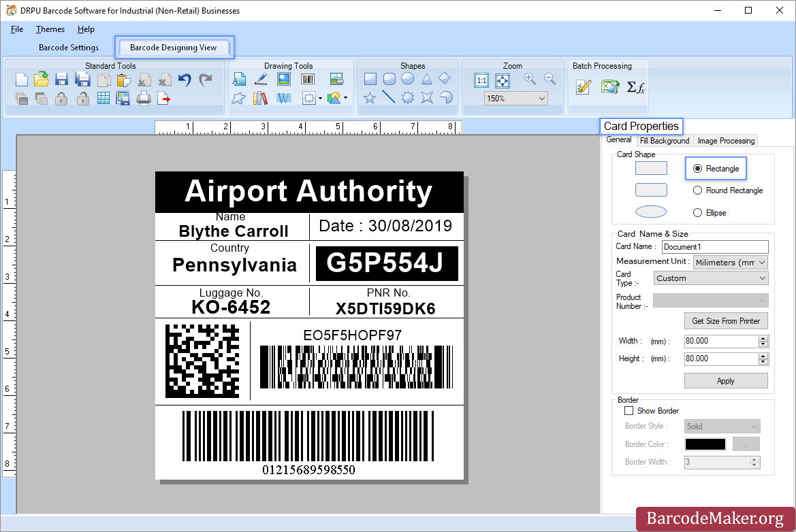Viewport: 796px width, 532px height.
Task: Open the formula sigma function icon
Action: [635, 87]
